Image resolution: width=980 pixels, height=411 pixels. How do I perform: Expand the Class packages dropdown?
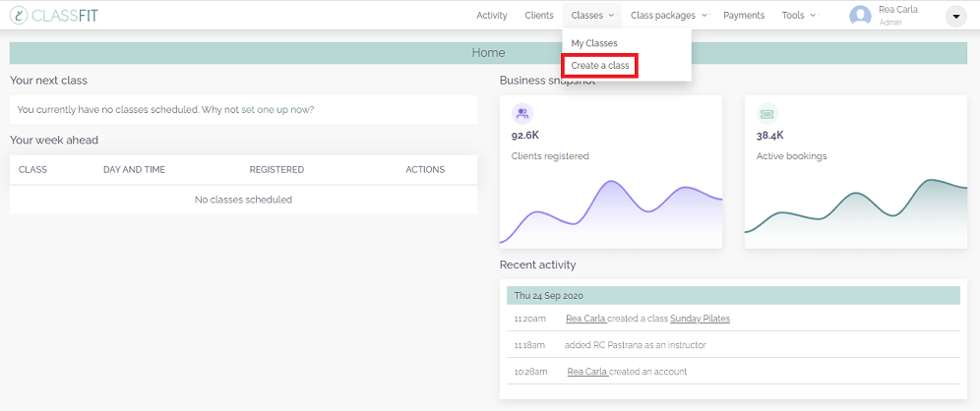coord(669,16)
